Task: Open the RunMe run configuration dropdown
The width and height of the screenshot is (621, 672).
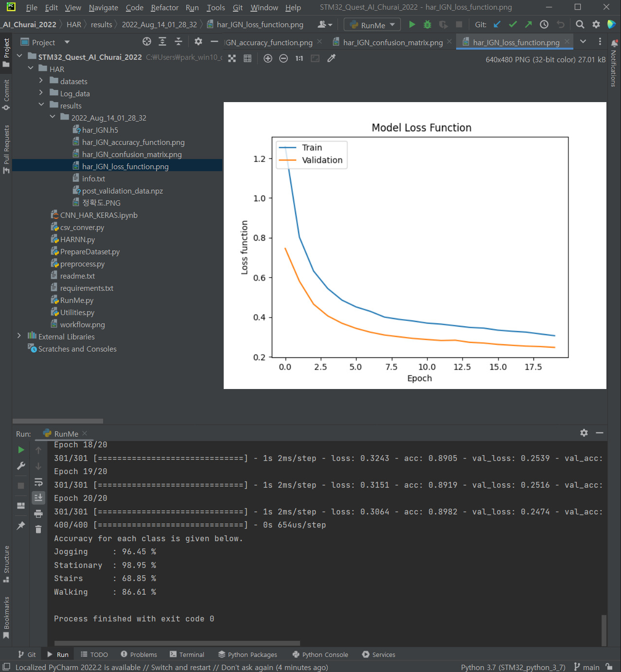Action: pyautogui.click(x=373, y=25)
